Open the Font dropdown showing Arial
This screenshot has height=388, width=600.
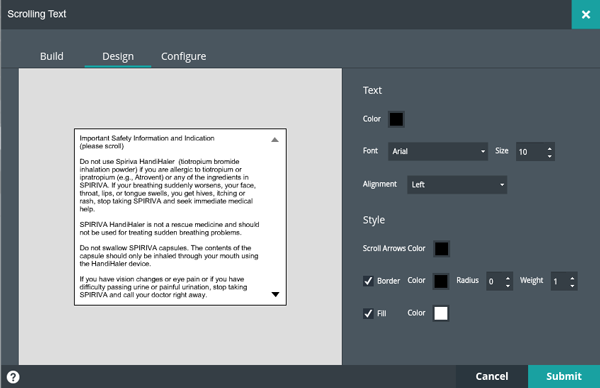point(438,151)
